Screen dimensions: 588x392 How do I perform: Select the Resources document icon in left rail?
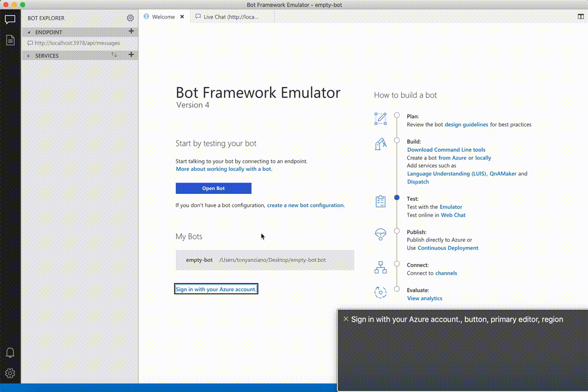10,40
